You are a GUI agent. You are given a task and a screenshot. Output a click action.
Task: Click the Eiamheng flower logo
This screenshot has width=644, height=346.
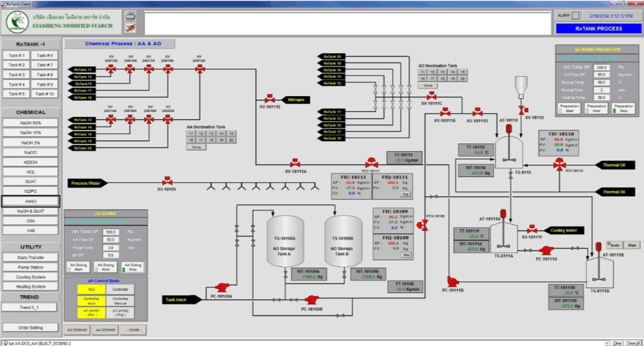click(17, 22)
